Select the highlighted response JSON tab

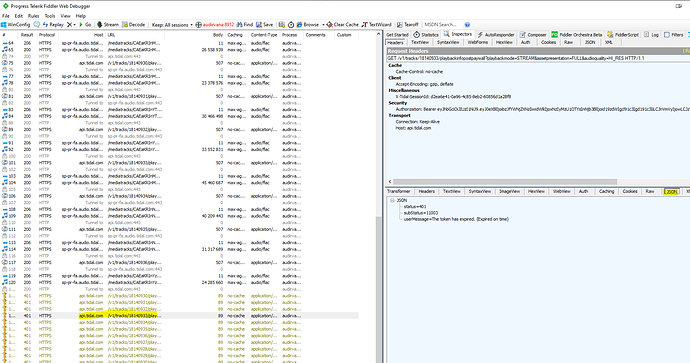click(x=671, y=191)
